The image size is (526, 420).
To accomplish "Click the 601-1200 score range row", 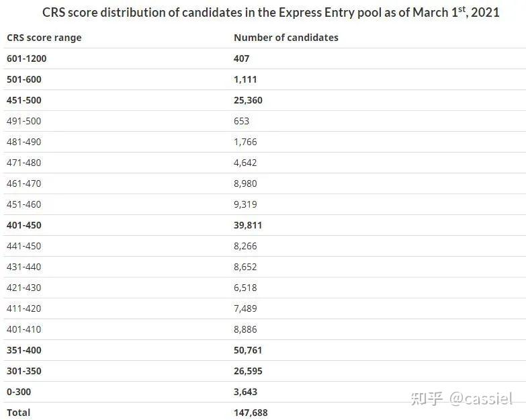I will pyautogui.click(x=27, y=58).
